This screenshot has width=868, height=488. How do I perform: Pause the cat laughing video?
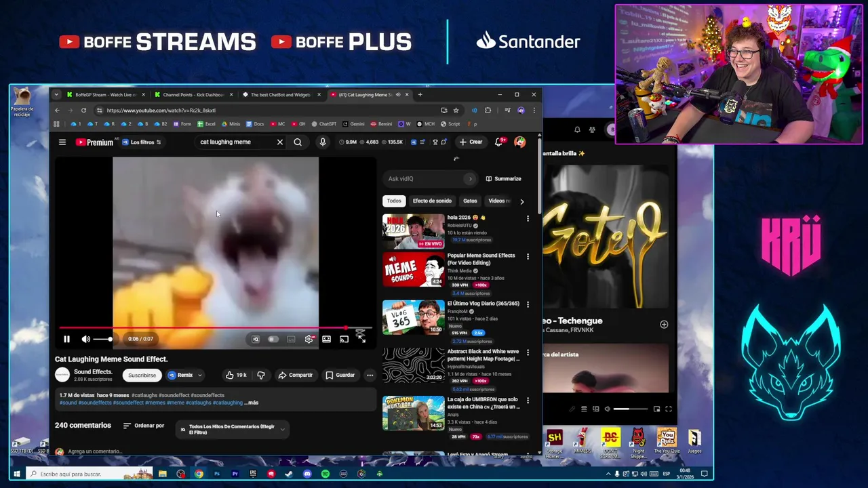[x=66, y=339]
